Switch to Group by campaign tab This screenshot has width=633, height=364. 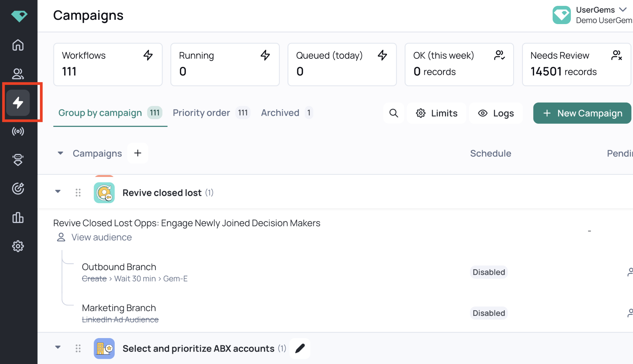click(110, 113)
